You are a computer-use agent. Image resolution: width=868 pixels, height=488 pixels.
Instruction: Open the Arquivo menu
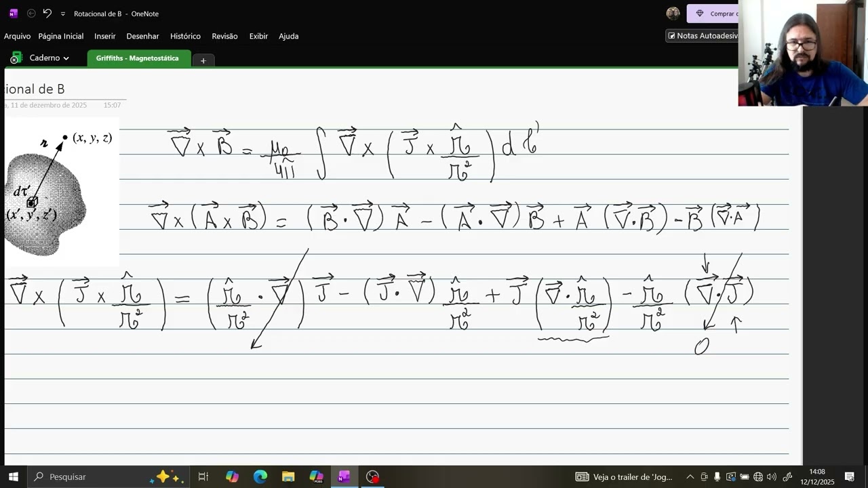point(17,36)
